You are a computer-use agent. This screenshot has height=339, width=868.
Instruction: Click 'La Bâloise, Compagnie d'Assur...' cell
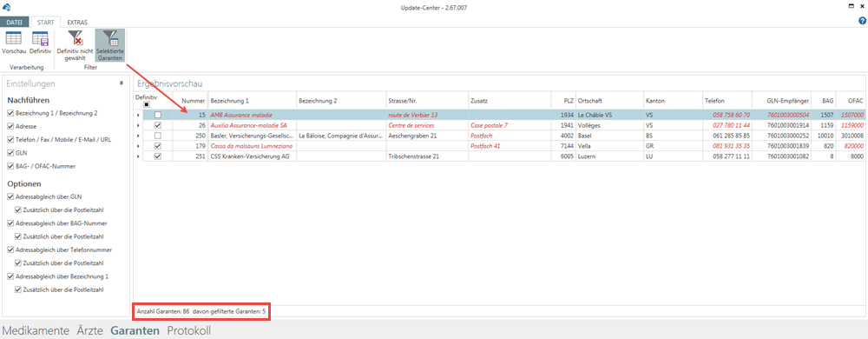click(x=341, y=136)
